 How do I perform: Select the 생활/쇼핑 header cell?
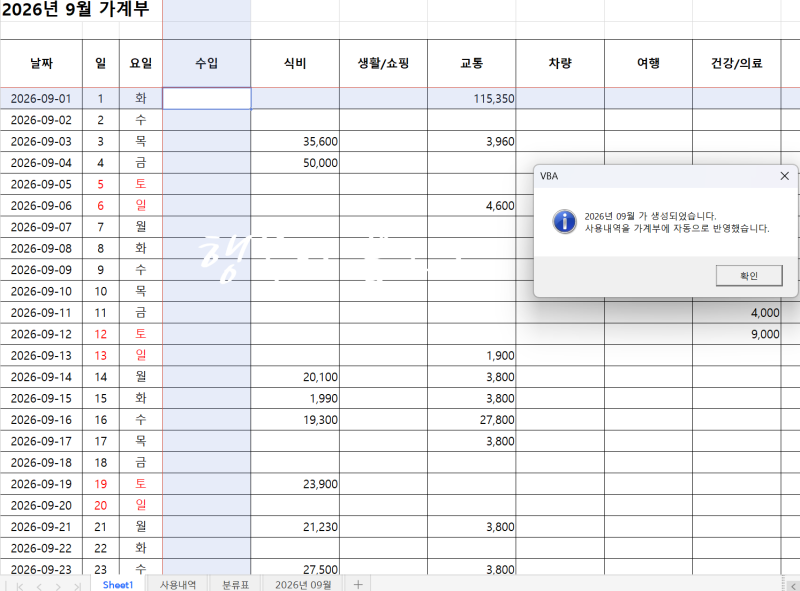click(383, 63)
